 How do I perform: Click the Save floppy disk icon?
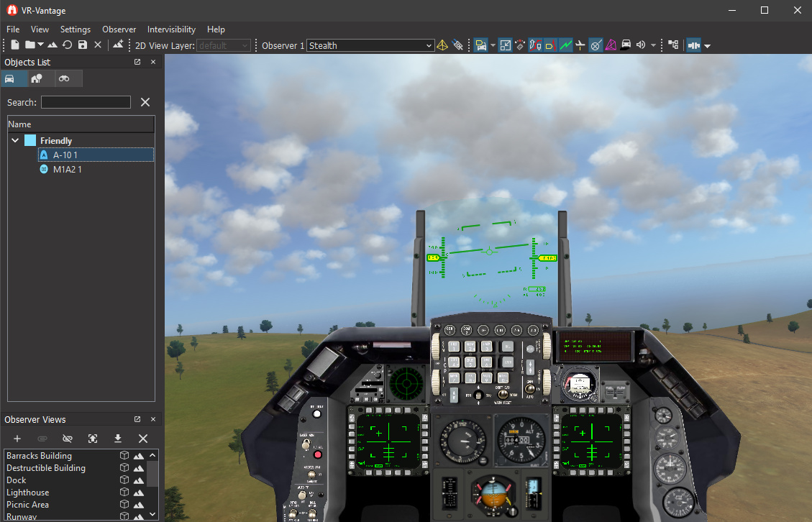coord(82,45)
